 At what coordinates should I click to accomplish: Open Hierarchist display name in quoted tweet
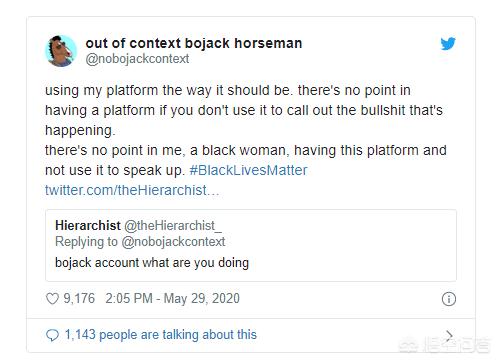pyautogui.click(x=88, y=226)
